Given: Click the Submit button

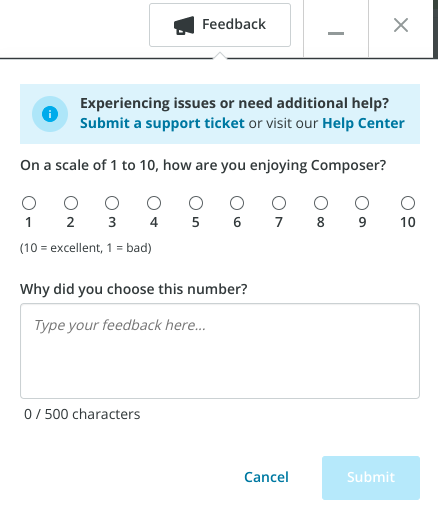Looking at the screenshot, I should click(371, 478).
